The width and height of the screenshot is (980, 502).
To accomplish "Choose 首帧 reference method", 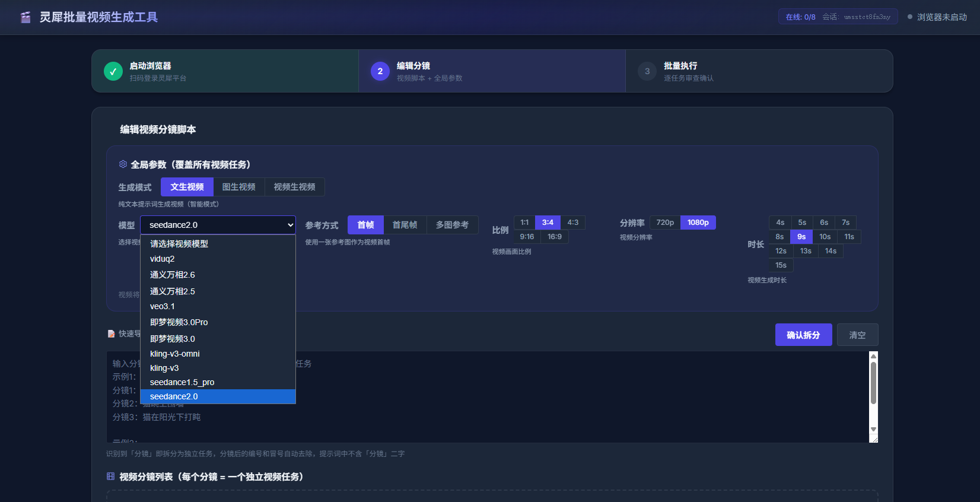I will (x=365, y=225).
